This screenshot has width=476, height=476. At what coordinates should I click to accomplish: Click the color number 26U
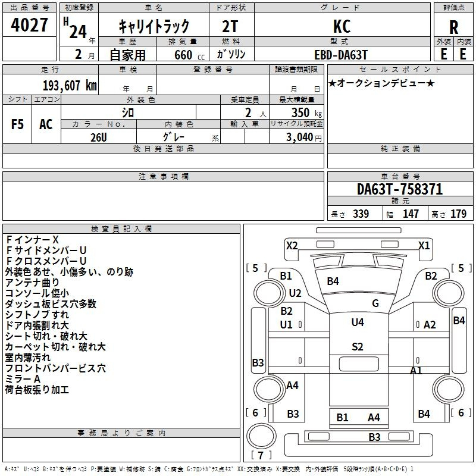pos(98,136)
